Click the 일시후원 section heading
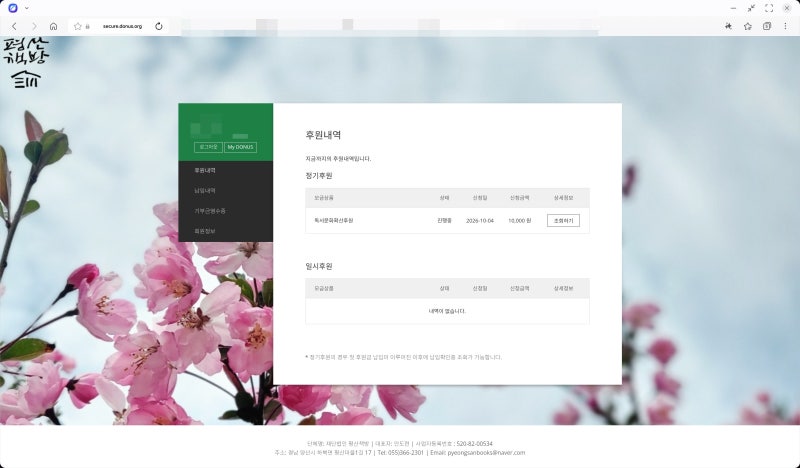 (x=319, y=266)
